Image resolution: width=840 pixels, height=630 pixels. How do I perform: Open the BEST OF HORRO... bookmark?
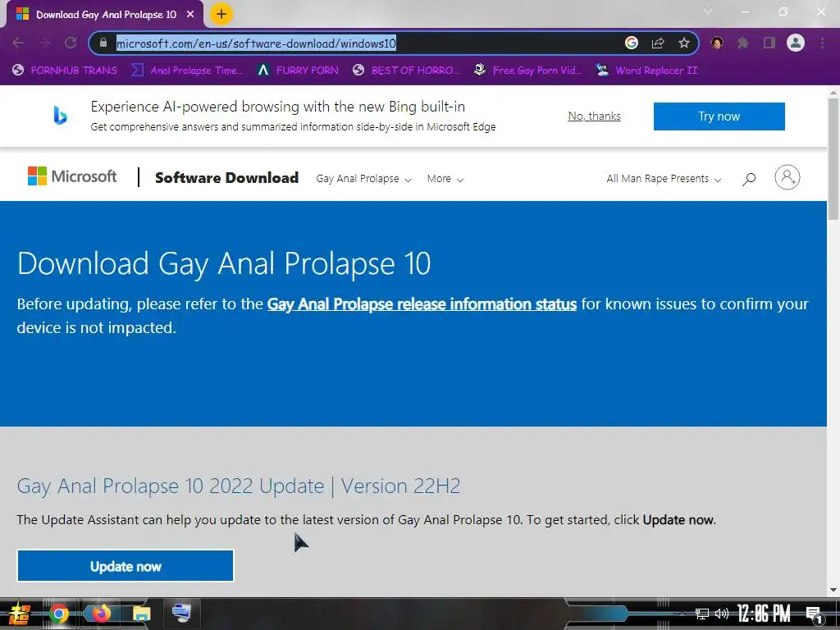[406, 71]
